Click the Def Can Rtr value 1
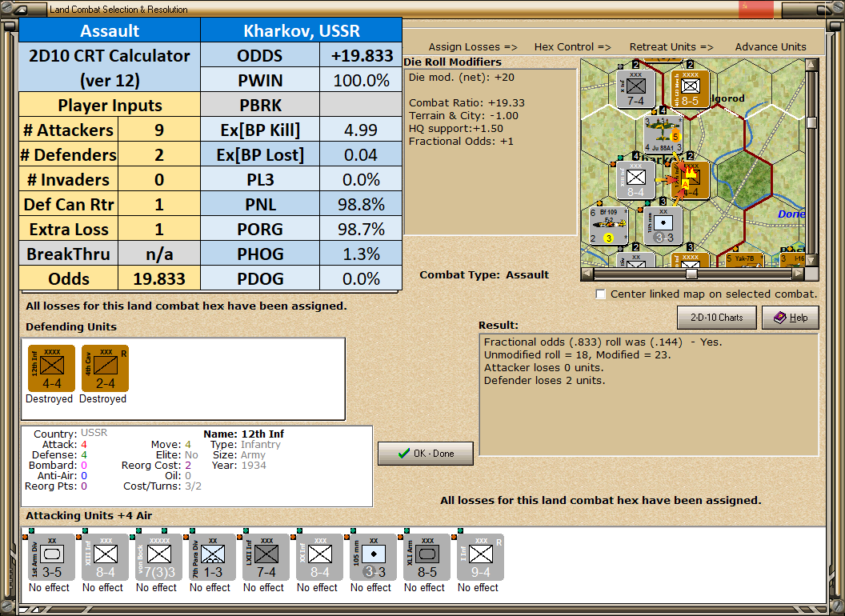 point(159,204)
